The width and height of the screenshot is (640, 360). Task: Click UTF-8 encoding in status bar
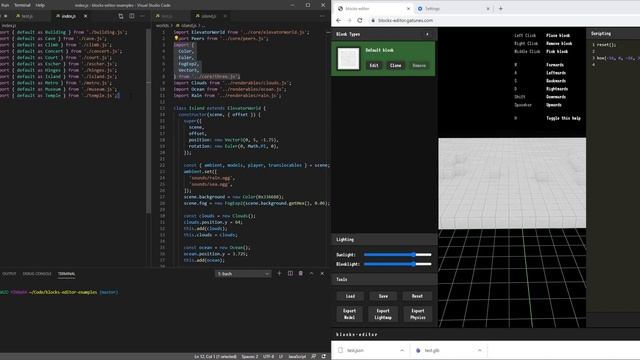[x=269, y=356]
